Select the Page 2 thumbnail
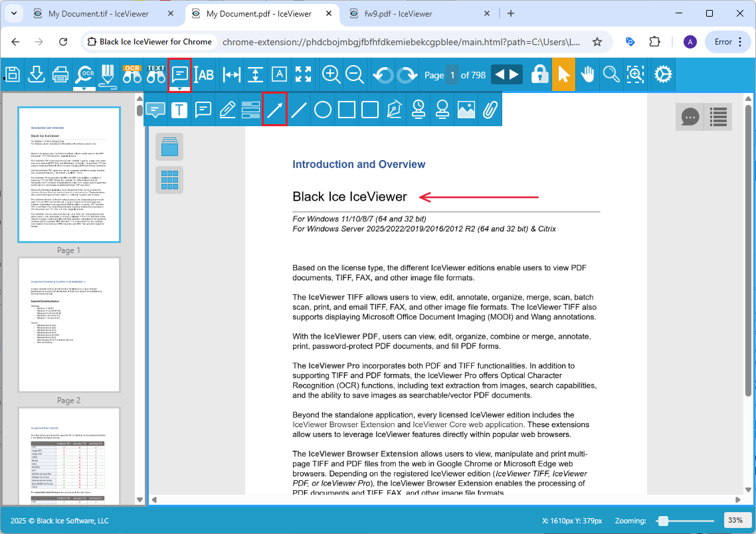 click(x=69, y=325)
